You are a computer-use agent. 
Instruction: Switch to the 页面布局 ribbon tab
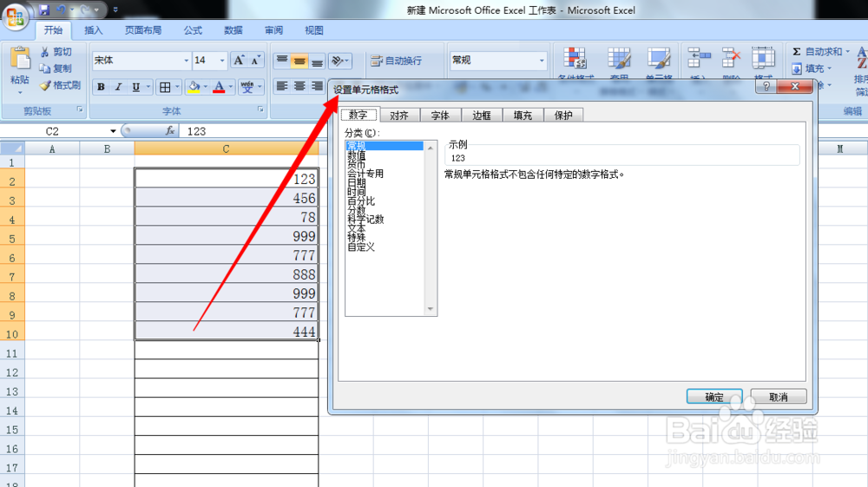point(143,30)
